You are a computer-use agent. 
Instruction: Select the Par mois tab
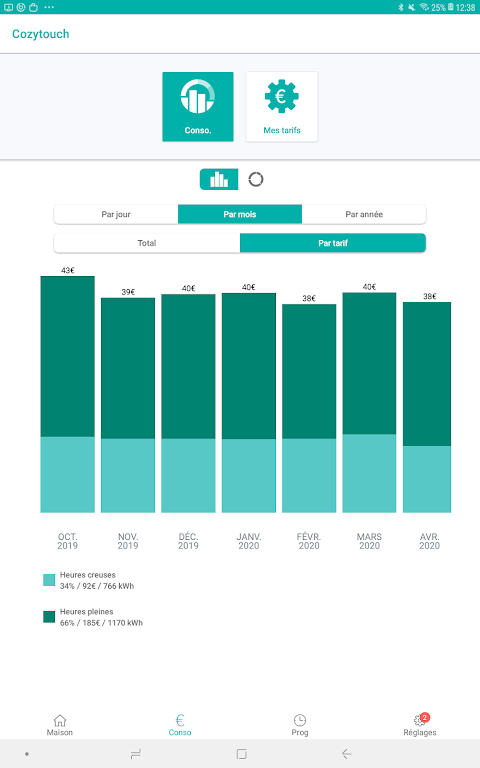[x=240, y=214]
